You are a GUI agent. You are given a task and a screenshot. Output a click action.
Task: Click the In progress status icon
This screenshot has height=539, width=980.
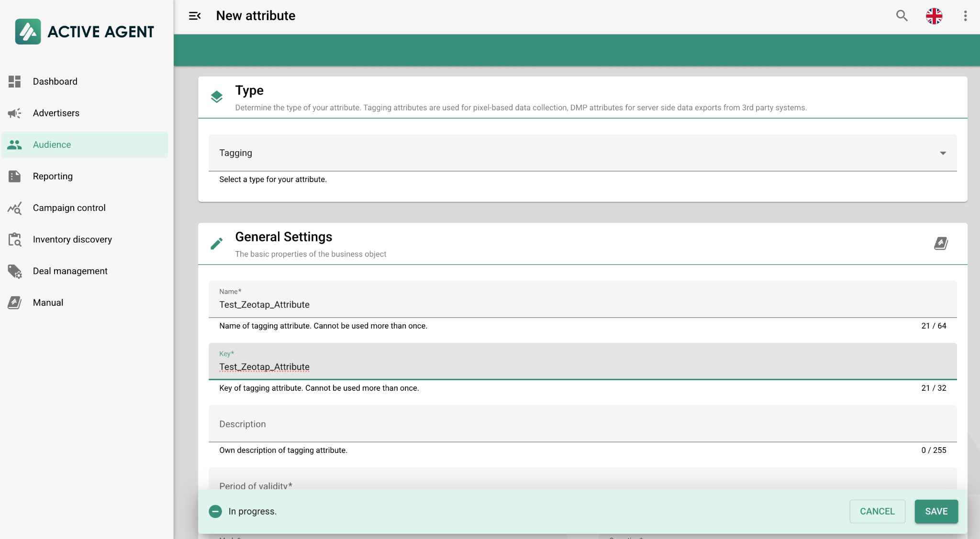pos(215,511)
